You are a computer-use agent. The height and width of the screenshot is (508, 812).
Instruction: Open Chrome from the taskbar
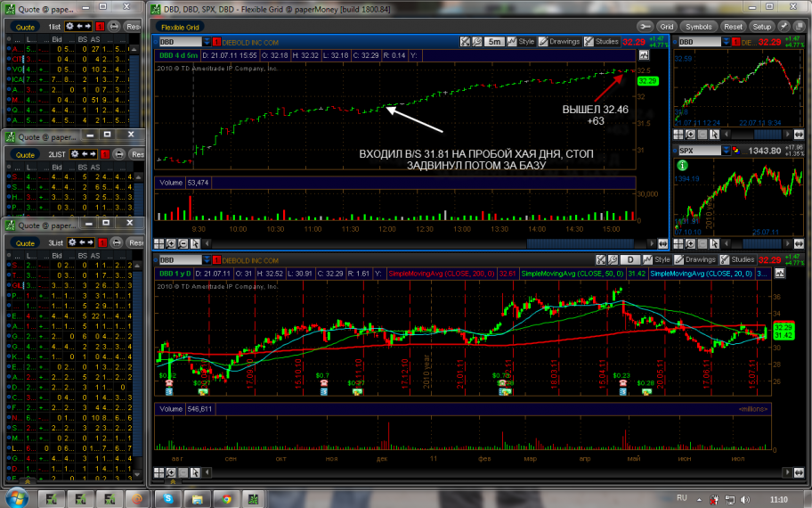coord(226,499)
